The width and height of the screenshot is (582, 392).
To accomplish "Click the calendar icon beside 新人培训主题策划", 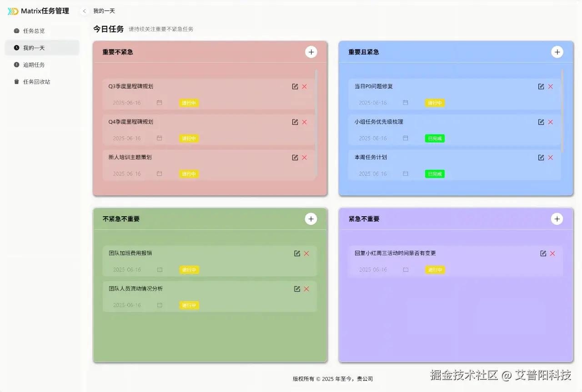I will [159, 174].
